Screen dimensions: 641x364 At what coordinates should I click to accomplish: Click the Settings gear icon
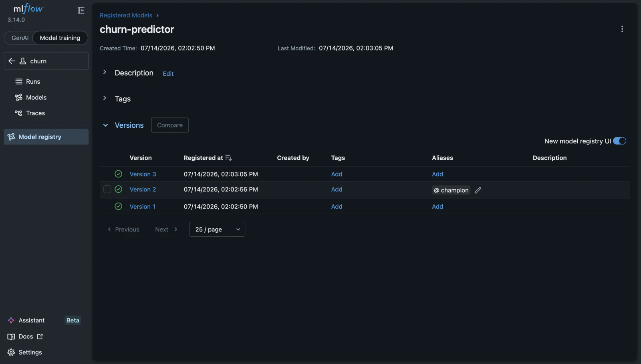pos(11,352)
